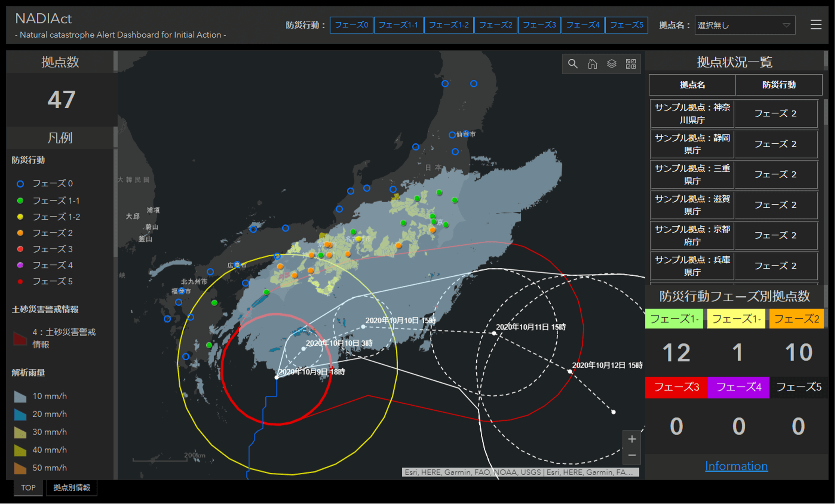Open the map search tool
The width and height of the screenshot is (835, 504).
pos(572,64)
